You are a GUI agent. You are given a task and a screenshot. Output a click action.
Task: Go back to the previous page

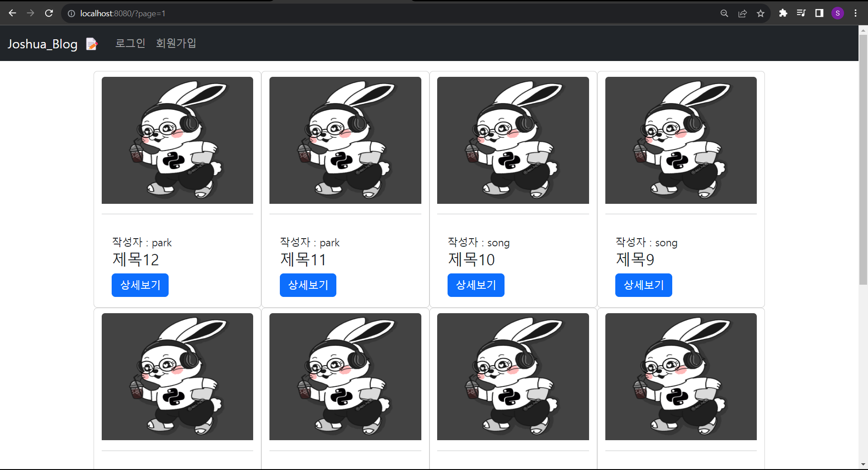13,13
